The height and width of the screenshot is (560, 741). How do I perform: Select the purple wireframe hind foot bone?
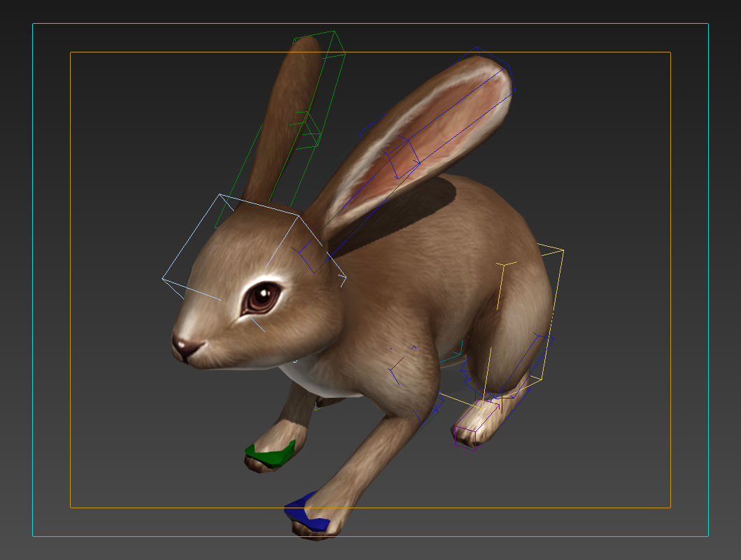(x=477, y=424)
